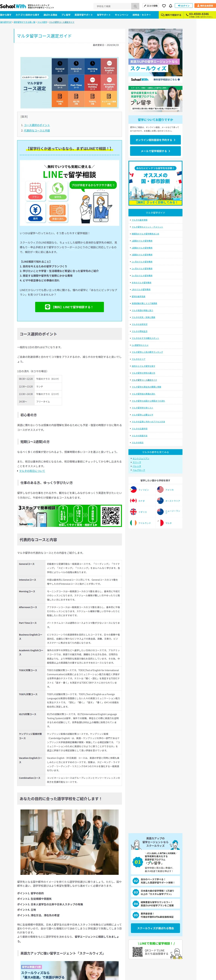Click the search magnifier icon button
The height and width of the screenshot is (980, 216).
pyautogui.click(x=135, y=6)
